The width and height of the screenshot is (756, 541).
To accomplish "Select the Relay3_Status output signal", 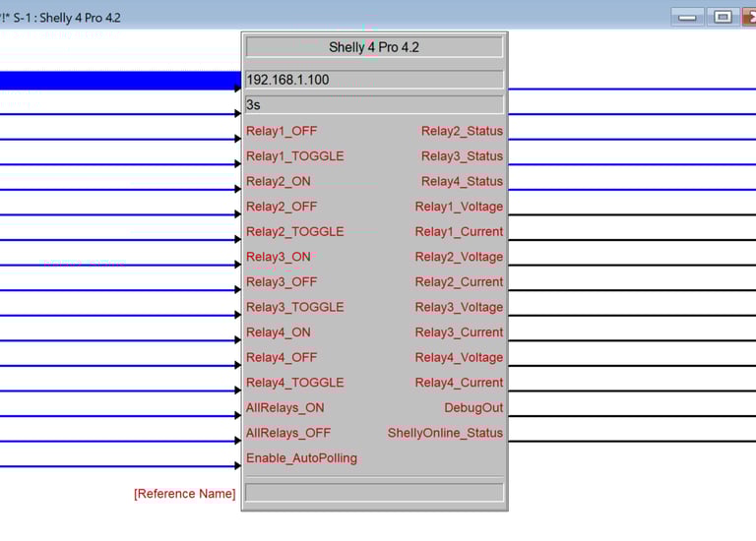I will click(x=462, y=156).
